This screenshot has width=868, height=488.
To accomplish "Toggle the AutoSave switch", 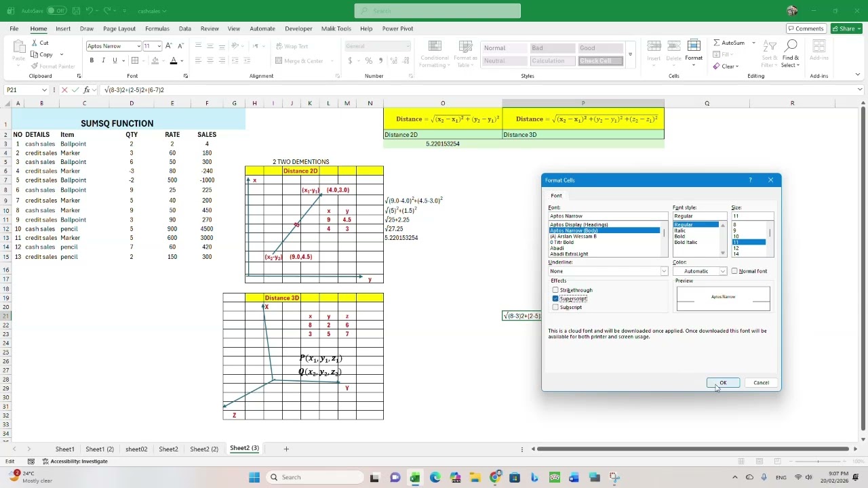I will tap(56, 11).
